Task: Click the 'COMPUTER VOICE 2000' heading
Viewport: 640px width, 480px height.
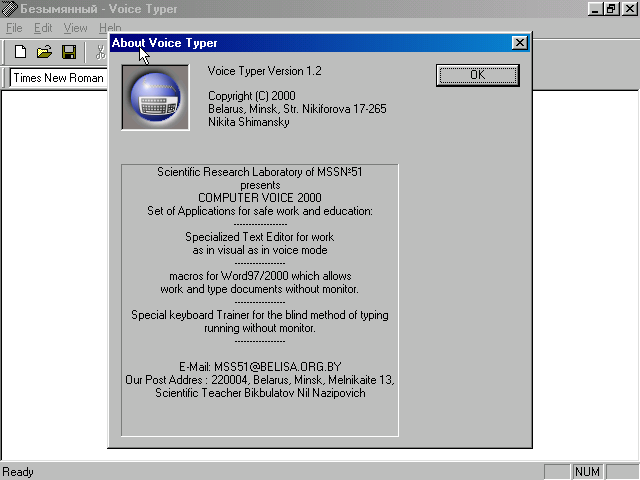Action: pyautogui.click(x=260, y=198)
